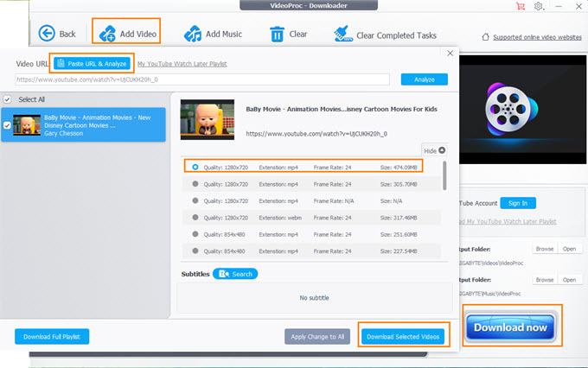
Task: Click the Clear Completed Tasks label
Action: [x=396, y=35]
